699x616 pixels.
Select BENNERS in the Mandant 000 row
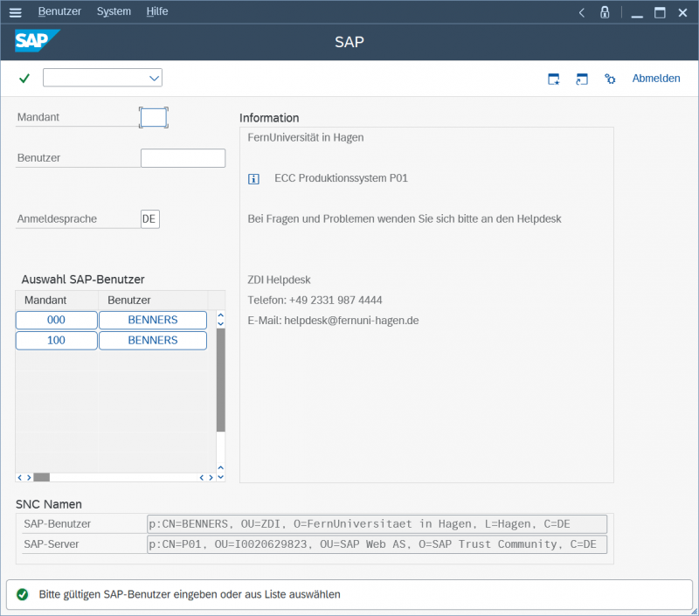(x=153, y=320)
